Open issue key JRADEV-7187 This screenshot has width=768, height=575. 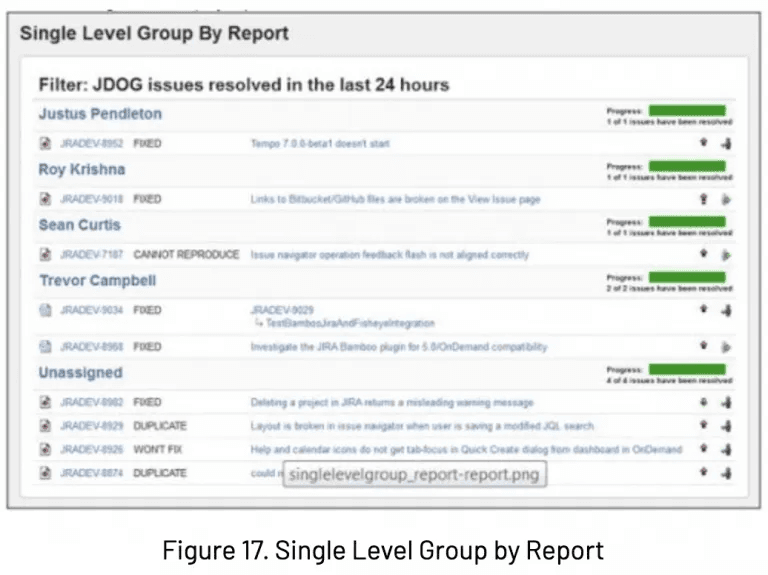click(91, 255)
